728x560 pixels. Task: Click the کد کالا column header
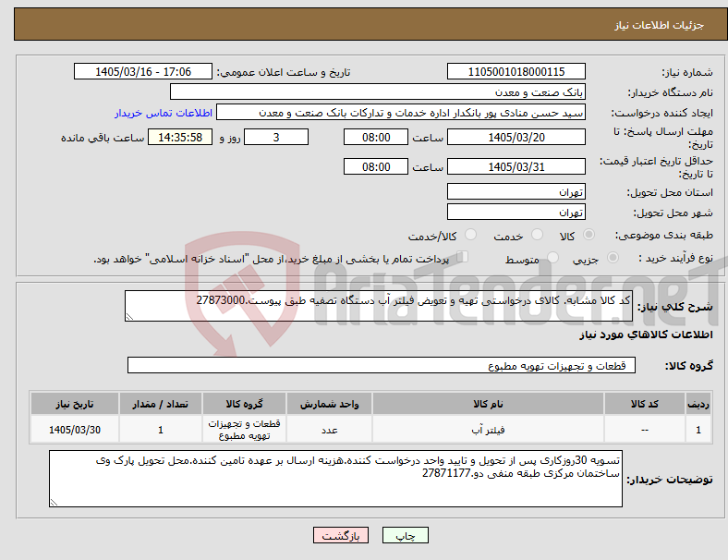[x=645, y=404]
